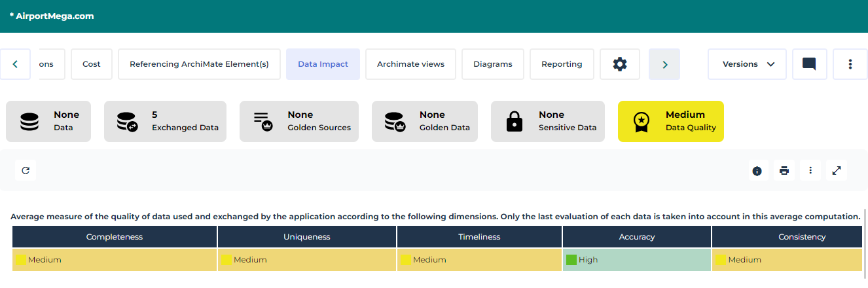Open the settings gear icon tab

click(x=619, y=64)
